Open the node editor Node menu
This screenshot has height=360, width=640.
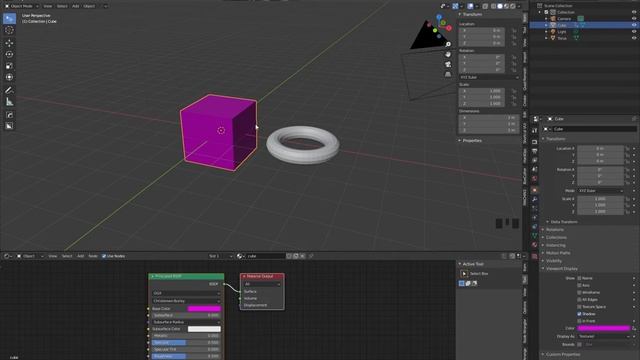pos(93,256)
